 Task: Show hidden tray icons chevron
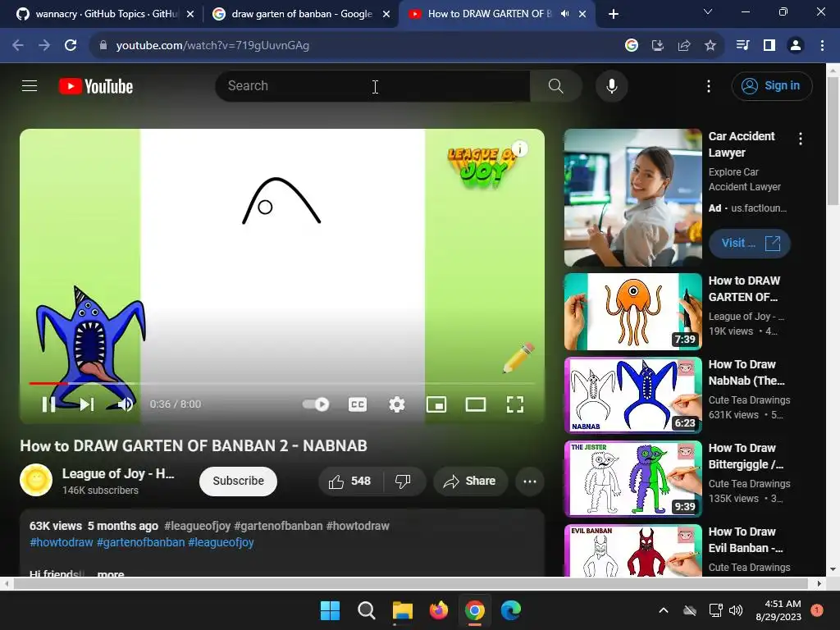(x=663, y=610)
